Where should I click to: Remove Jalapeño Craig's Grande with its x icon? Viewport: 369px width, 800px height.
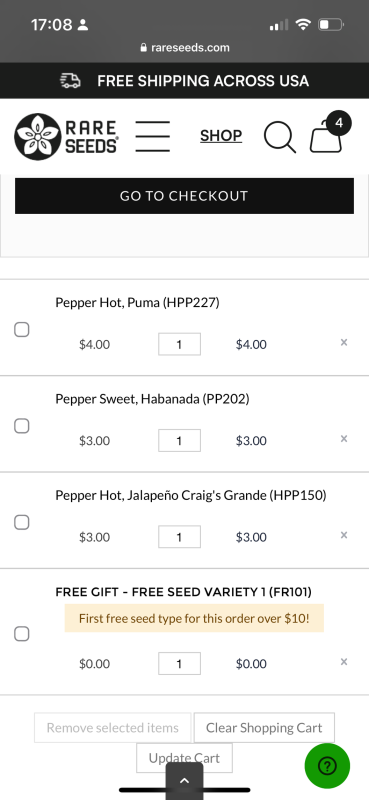[x=344, y=535]
